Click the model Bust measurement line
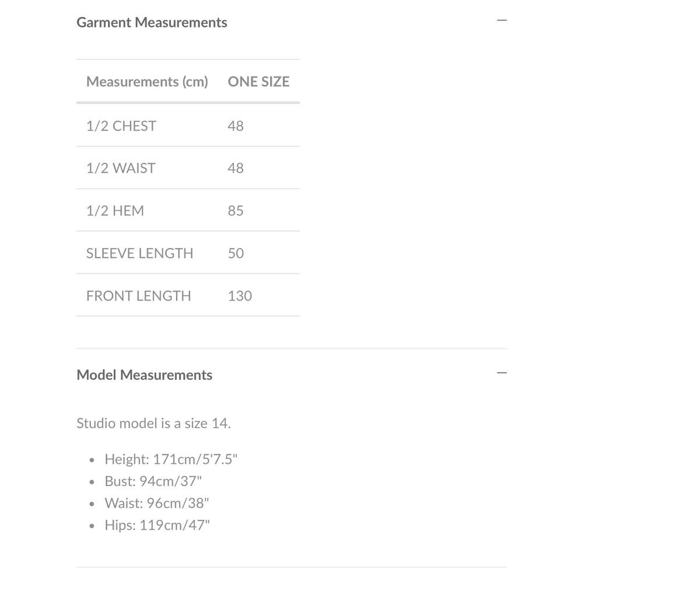Image resolution: width=700 pixels, height=598 pixels. point(153,481)
